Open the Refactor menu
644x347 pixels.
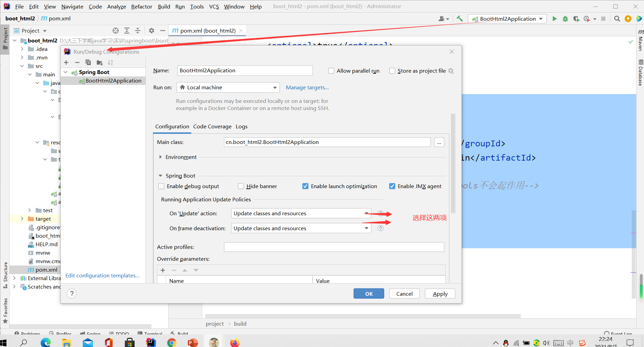click(x=141, y=6)
